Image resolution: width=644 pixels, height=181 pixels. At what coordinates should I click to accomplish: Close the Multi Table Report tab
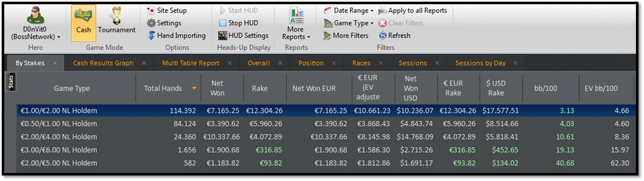(229, 63)
